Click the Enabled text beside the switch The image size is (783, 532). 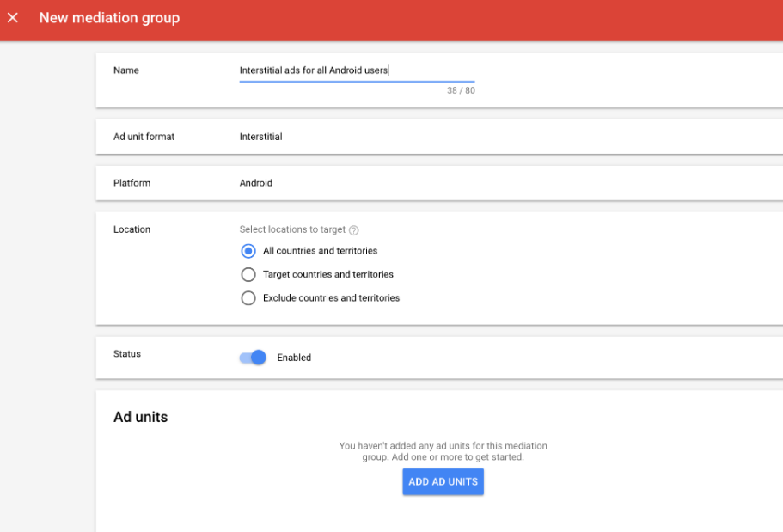tap(294, 358)
